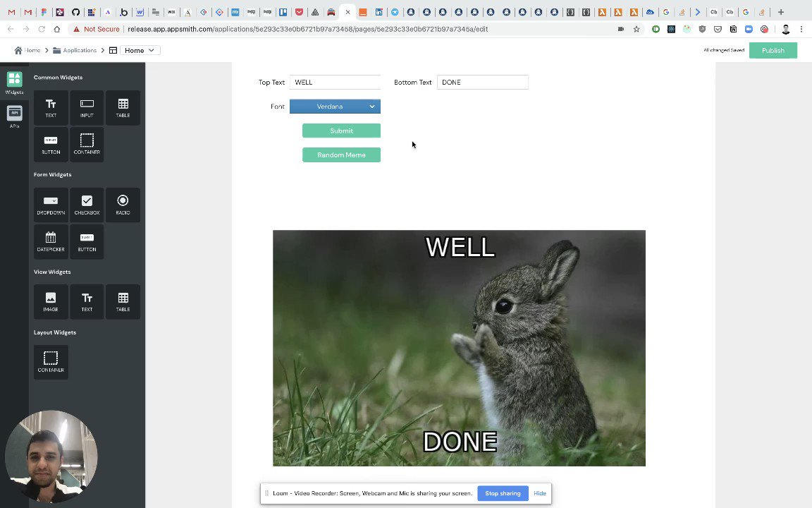
Task: Select the Input widget icon
Action: (x=87, y=108)
